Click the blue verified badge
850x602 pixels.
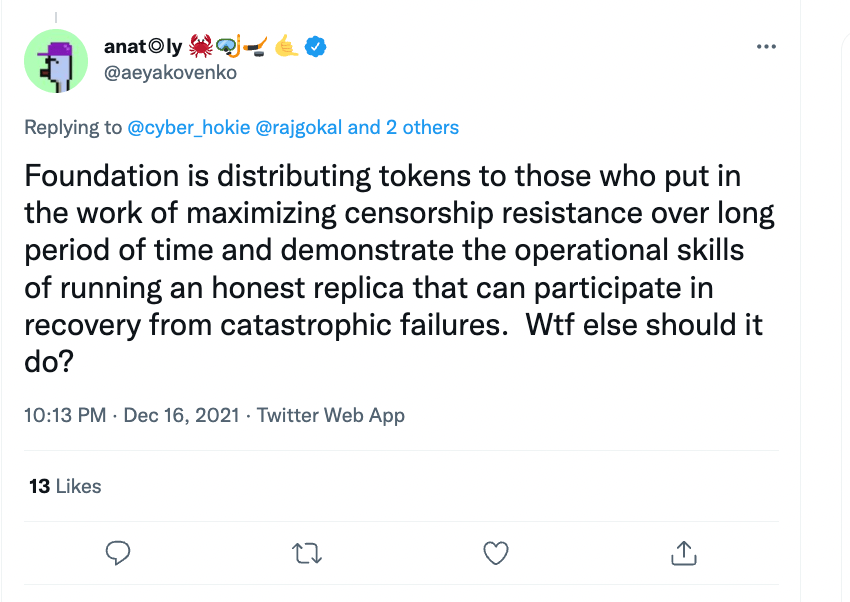pos(316,46)
